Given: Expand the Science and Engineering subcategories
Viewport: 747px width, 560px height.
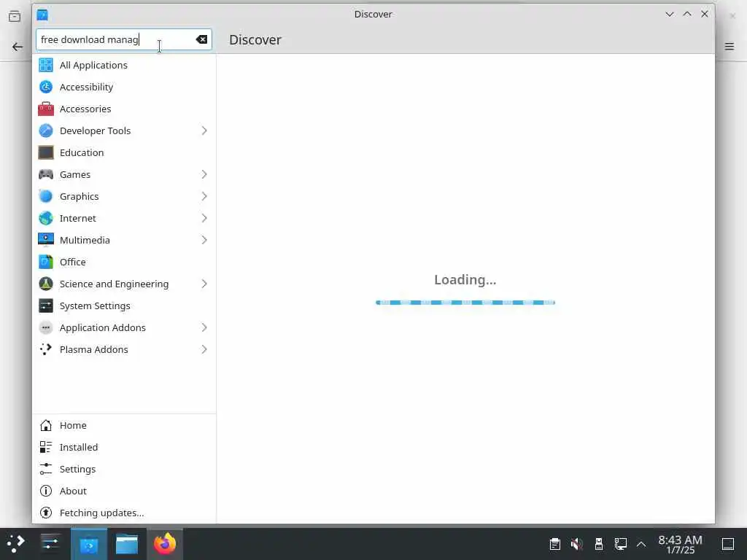Looking at the screenshot, I should (x=204, y=284).
